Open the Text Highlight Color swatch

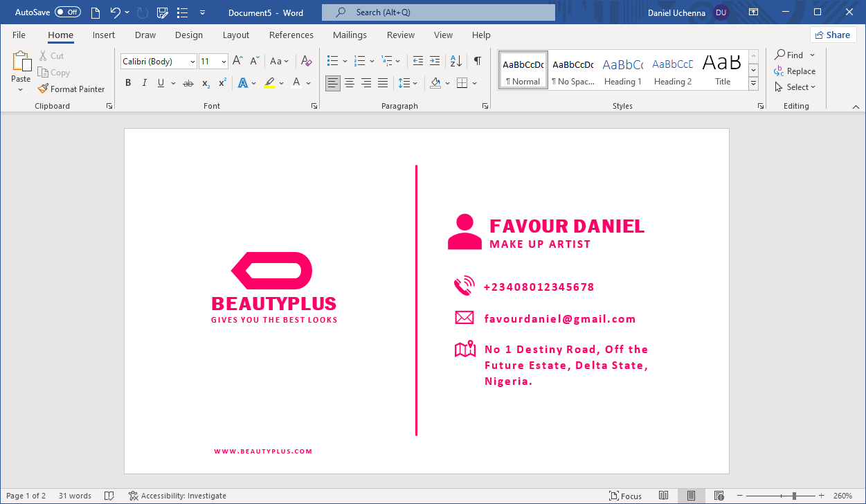269,82
